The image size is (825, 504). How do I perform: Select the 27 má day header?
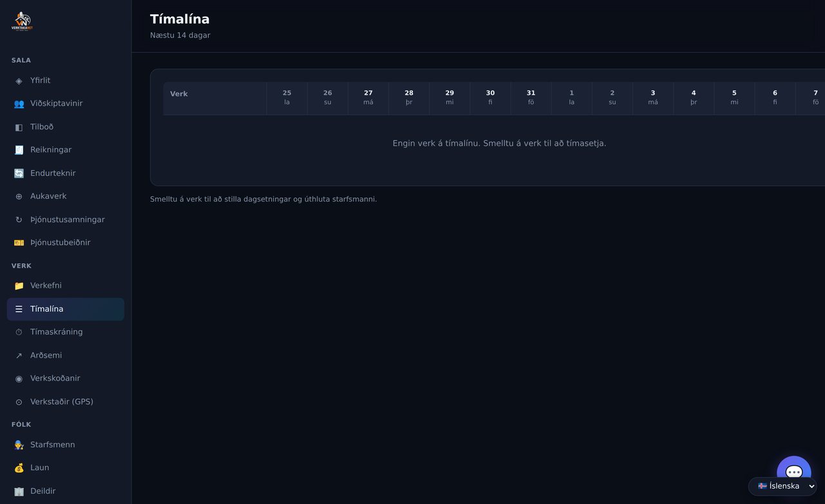[x=368, y=98]
